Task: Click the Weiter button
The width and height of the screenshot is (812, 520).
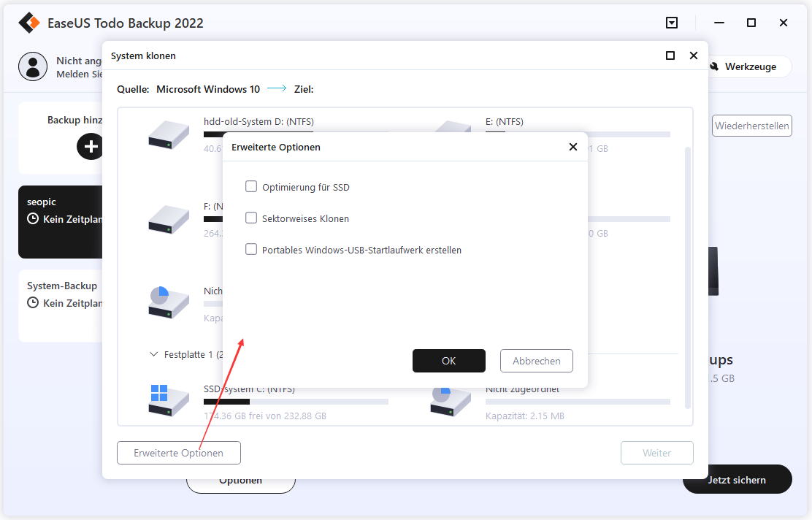Action: [x=656, y=453]
